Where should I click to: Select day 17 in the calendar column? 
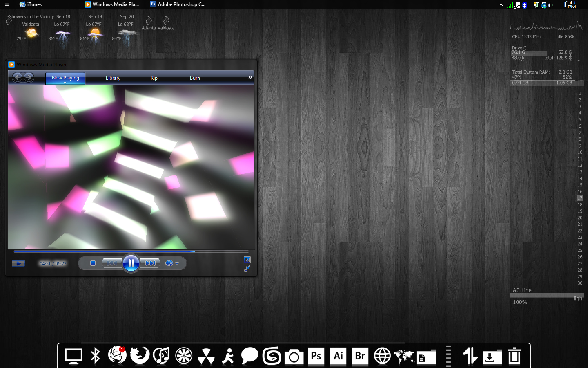click(x=580, y=198)
